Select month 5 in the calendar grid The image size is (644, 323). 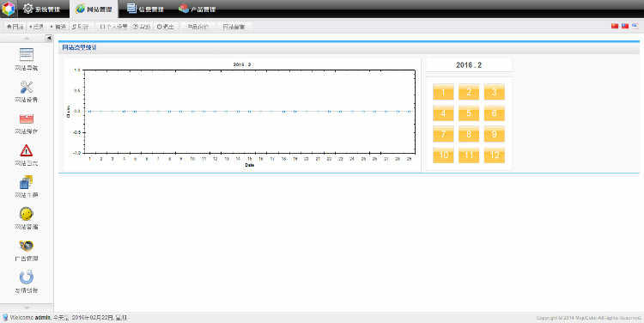[x=469, y=113]
